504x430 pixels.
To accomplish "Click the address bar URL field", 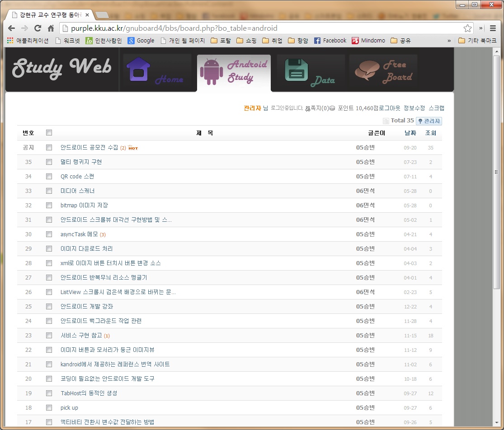I will click(262, 28).
